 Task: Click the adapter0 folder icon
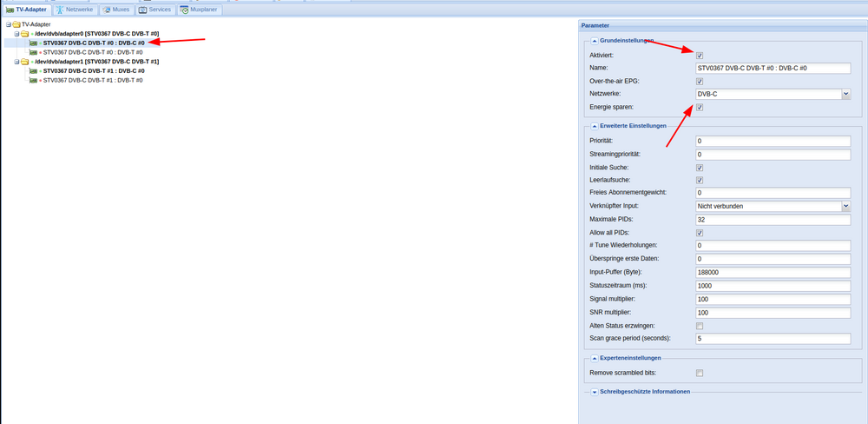(24, 34)
